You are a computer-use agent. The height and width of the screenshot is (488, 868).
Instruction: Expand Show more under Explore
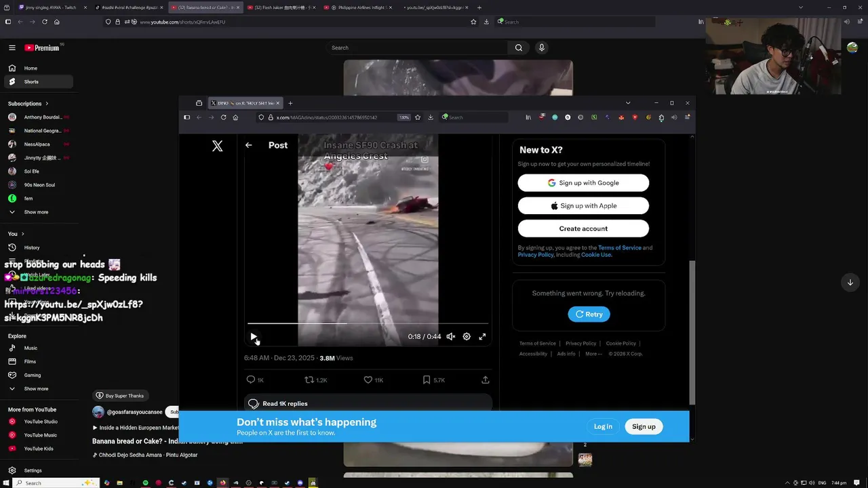click(x=37, y=389)
